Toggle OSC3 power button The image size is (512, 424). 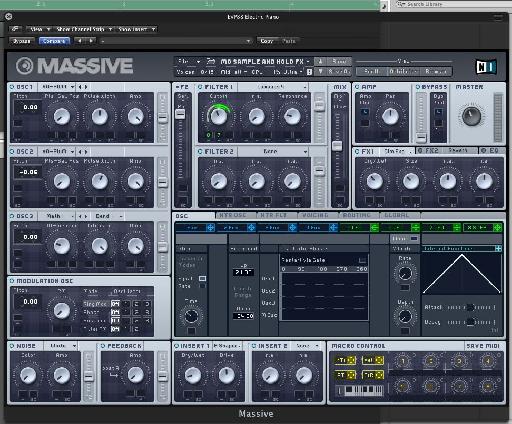coord(12,216)
